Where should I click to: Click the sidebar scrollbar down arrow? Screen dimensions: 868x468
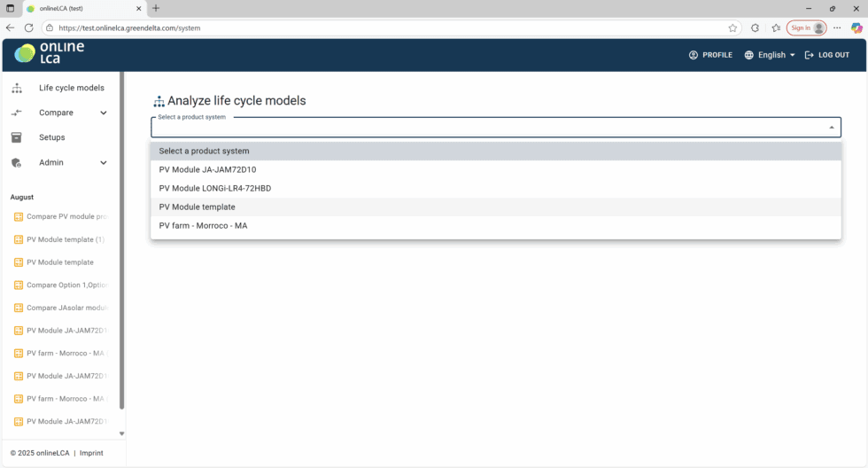click(121, 433)
